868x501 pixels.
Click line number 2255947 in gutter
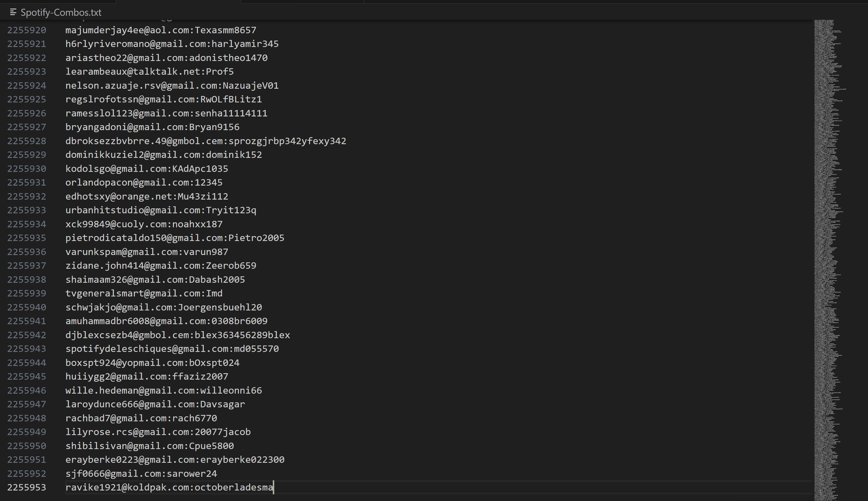[x=27, y=404]
